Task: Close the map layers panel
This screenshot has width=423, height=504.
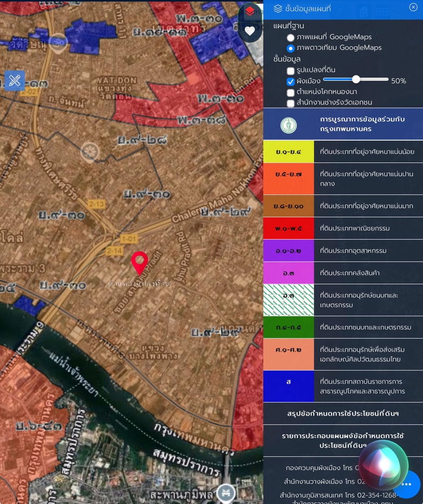Action: click(x=413, y=7)
